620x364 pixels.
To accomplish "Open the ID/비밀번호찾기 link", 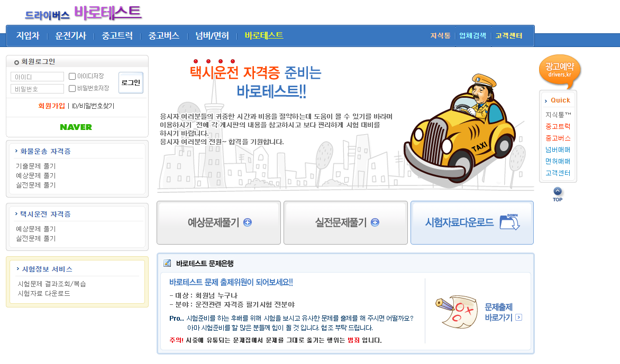I will point(93,106).
